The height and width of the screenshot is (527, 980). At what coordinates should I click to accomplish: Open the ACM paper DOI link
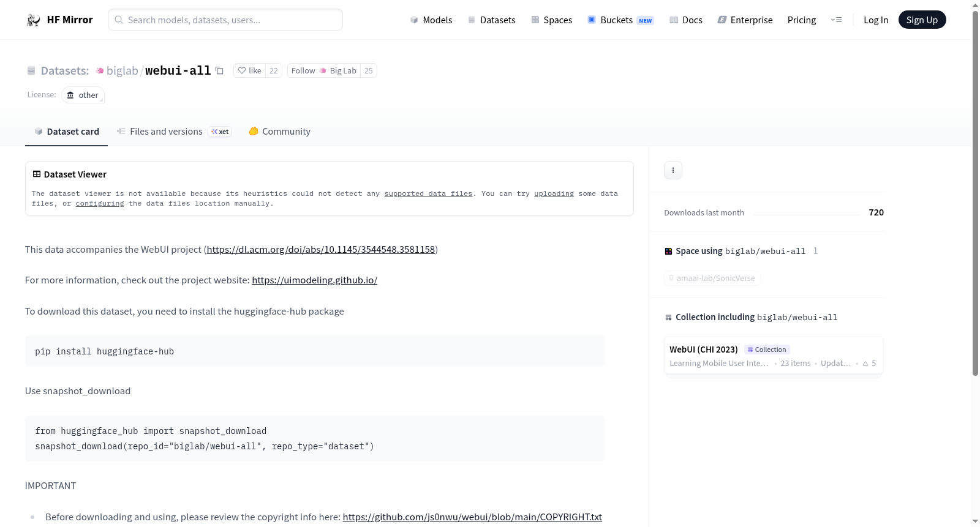pyautogui.click(x=321, y=250)
